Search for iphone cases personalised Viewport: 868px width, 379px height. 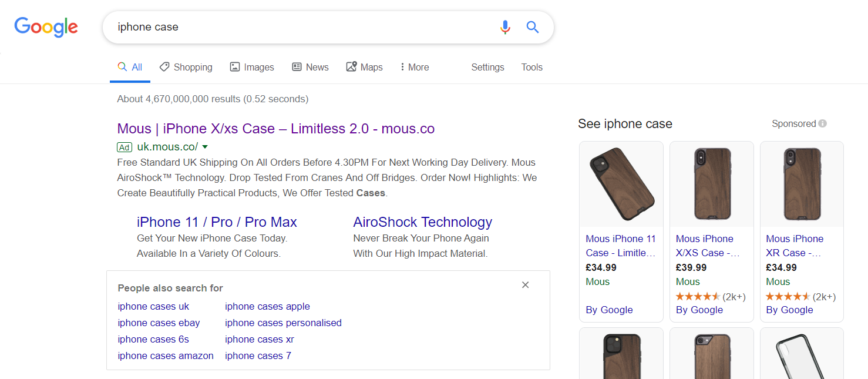click(283, 323)
